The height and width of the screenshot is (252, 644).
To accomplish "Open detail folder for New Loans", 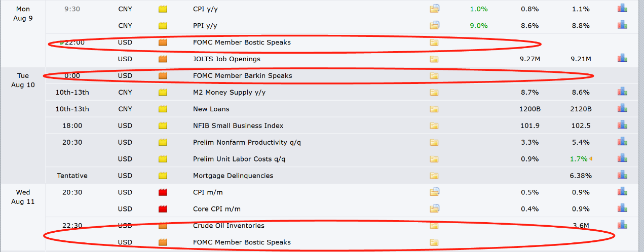I will pos(434,109).
